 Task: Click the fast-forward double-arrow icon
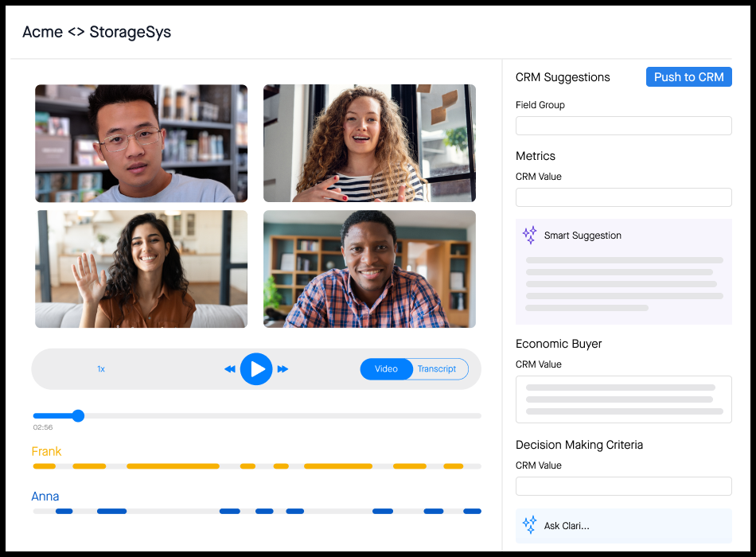283,369
